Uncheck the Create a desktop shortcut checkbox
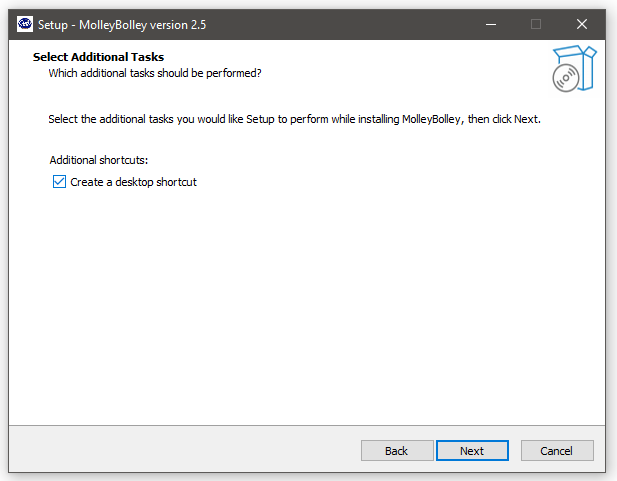 (x=59, y=182)
